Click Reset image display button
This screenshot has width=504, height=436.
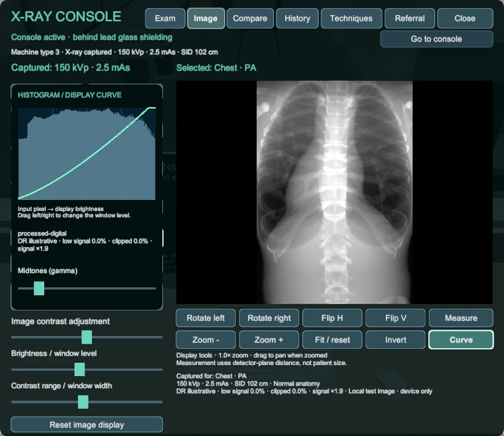tap(87, 425)
